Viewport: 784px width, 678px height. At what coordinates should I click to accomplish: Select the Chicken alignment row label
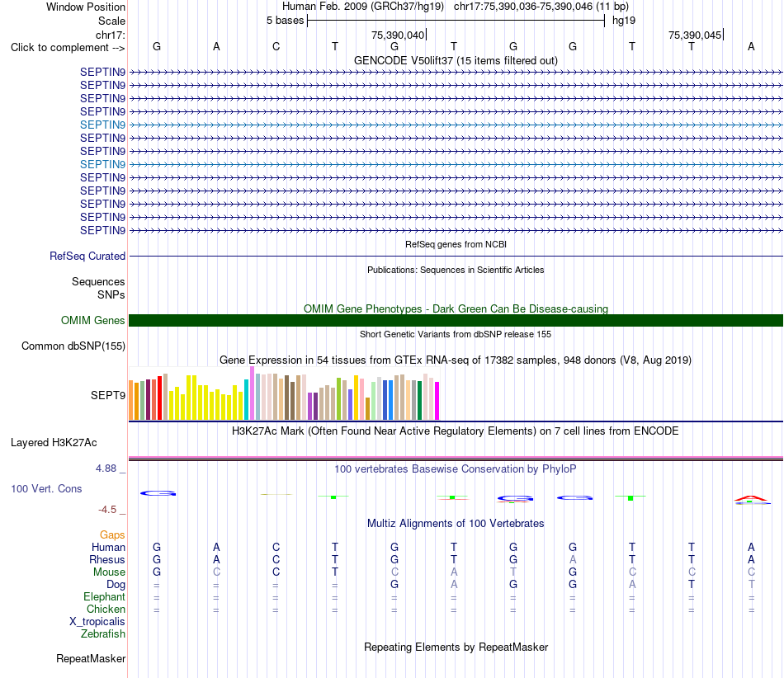106,609
